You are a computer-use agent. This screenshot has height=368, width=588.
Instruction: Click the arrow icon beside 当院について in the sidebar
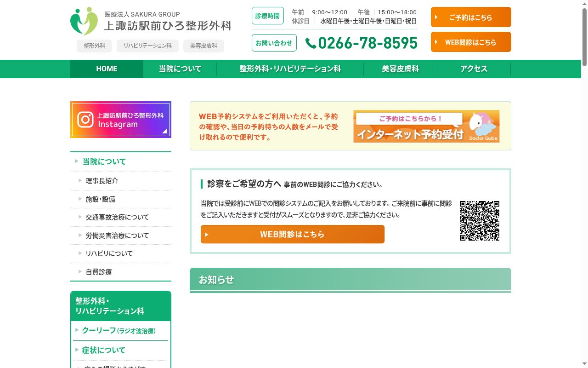[76, 161]
